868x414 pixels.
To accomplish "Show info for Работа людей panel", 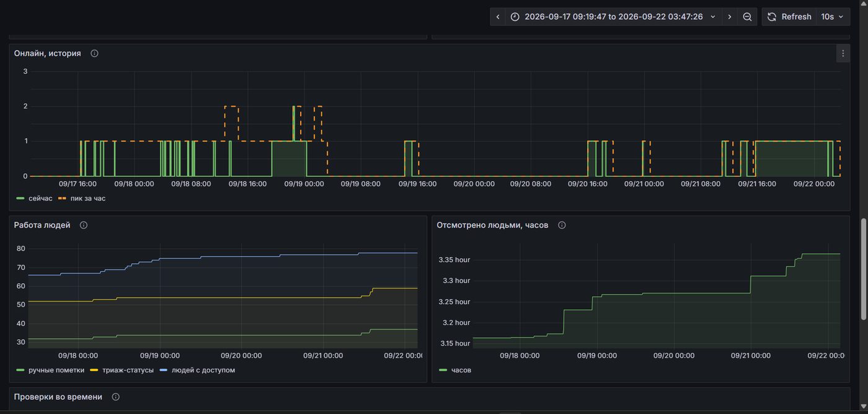I will pyautogui.click(x=84, y=225).
